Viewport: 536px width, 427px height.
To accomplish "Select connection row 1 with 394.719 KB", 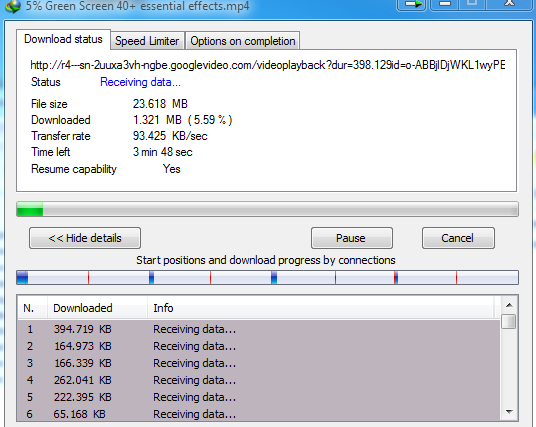I will [259, 329].
